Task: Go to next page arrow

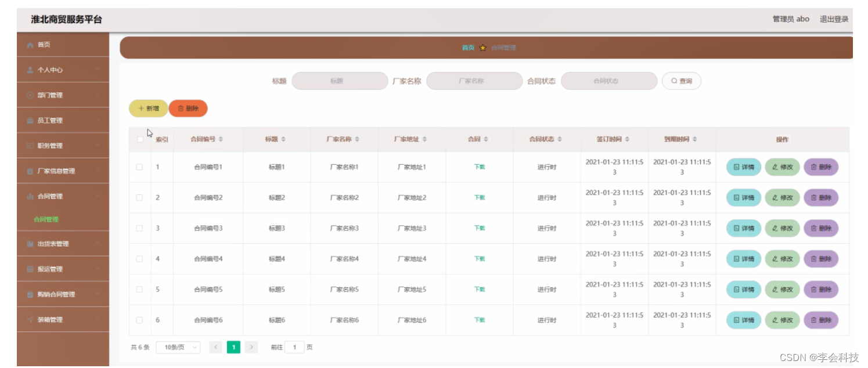Action: [251, 347]
